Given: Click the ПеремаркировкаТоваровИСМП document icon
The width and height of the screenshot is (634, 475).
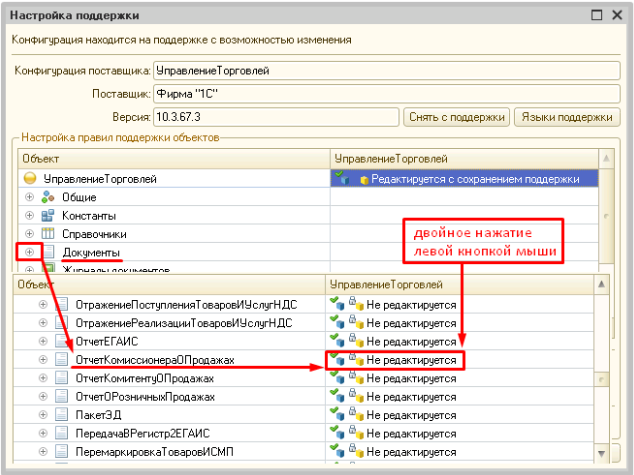Looking at the screenshot, I should [61, 452].
